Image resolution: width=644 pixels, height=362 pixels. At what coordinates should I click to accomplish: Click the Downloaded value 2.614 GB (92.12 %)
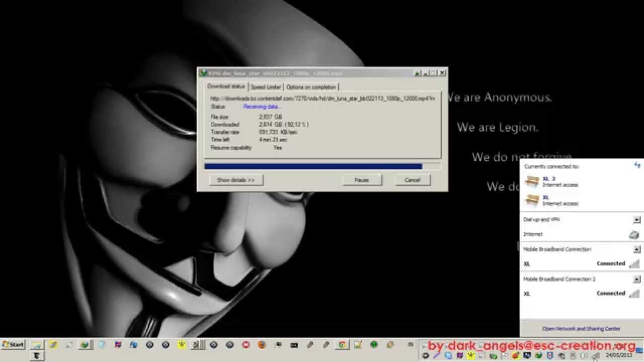click(x=284, y=124)
